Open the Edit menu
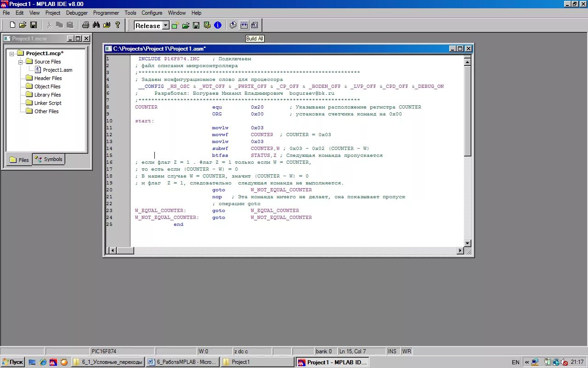 [x=20, y=13]
